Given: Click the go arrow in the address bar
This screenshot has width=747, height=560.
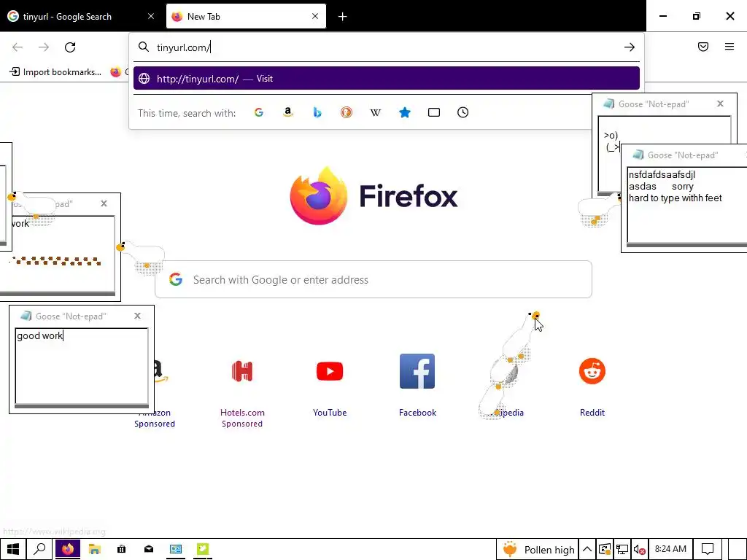Looking at the screenshot, I should (x=630, y=47).
